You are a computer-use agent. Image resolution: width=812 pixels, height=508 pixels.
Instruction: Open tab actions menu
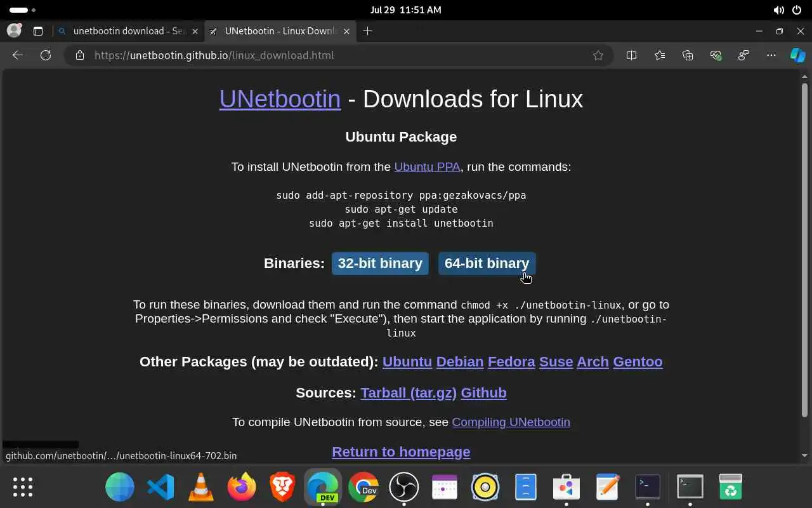[38, 30]
